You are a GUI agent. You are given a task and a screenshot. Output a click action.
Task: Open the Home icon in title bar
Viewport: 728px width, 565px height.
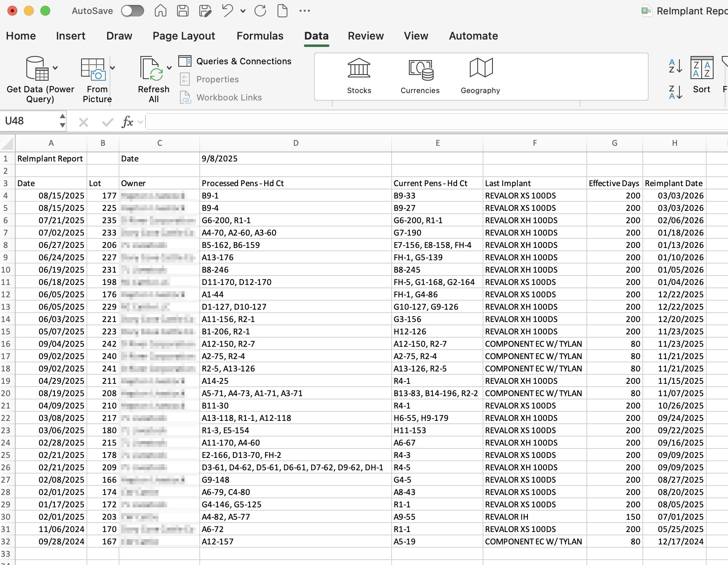161,11
